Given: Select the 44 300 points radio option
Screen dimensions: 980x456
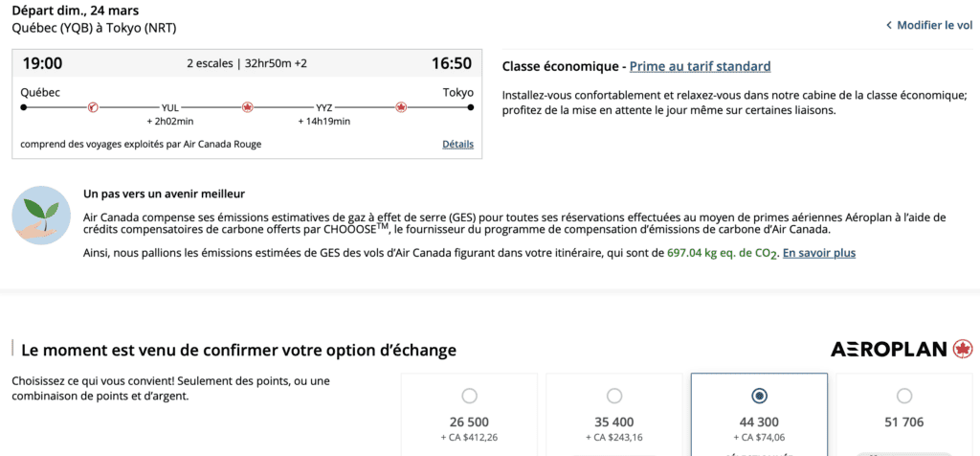Looking at the screenshot, I should point(759,396).
